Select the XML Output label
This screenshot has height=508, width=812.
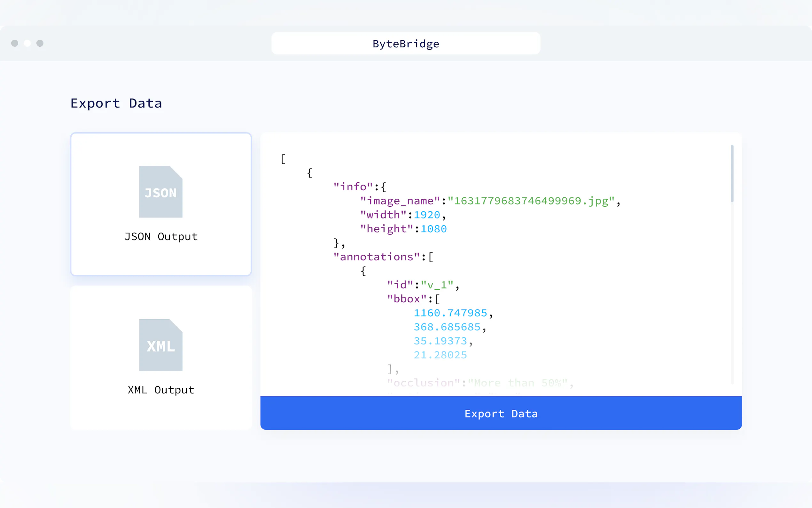[x=161, y=390]
